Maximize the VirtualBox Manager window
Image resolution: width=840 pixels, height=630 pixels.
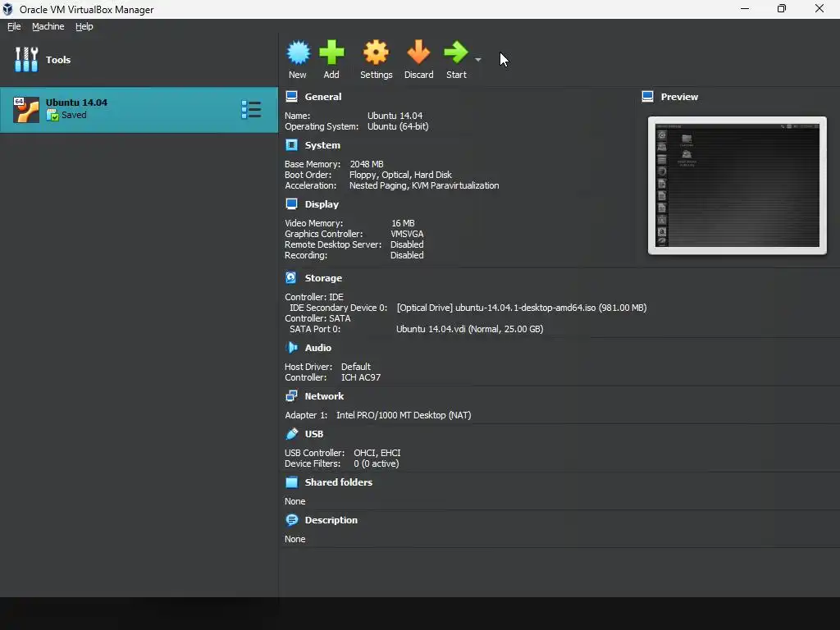[x=782, y=8]
